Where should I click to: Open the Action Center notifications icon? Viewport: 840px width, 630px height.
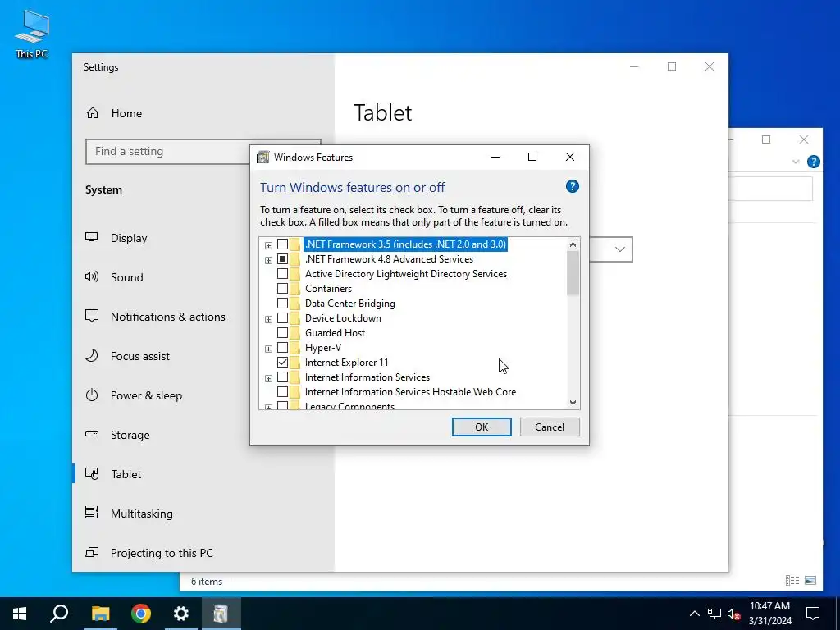(813, 614)
